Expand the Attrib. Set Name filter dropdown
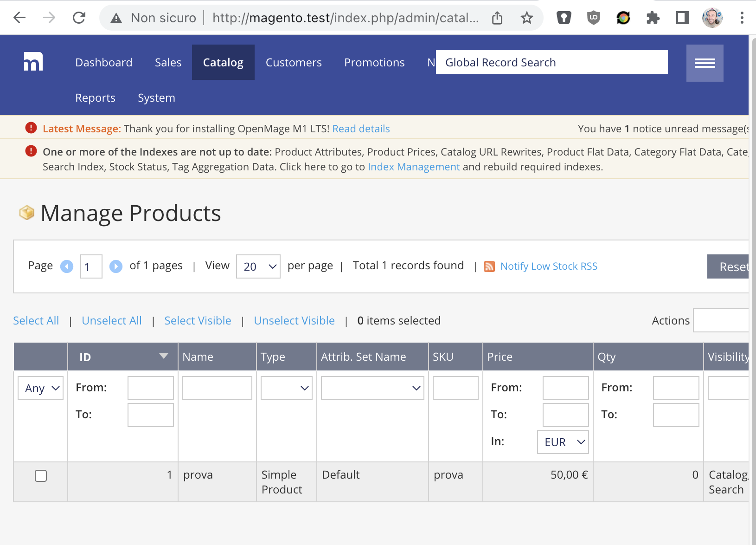Image resolution: width=756 pixels, height=545 pixels. tap(372, 388)
